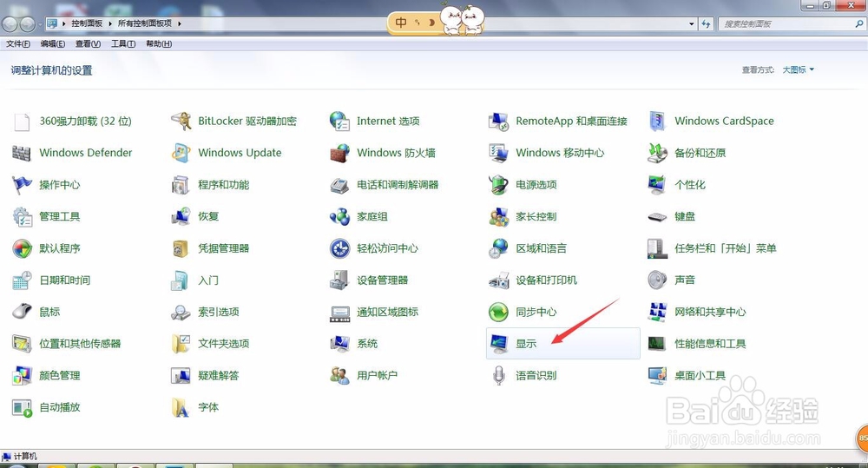868x468 pixels.
Task: Open 性能信息和工具 icon
Action: [657, 344]
